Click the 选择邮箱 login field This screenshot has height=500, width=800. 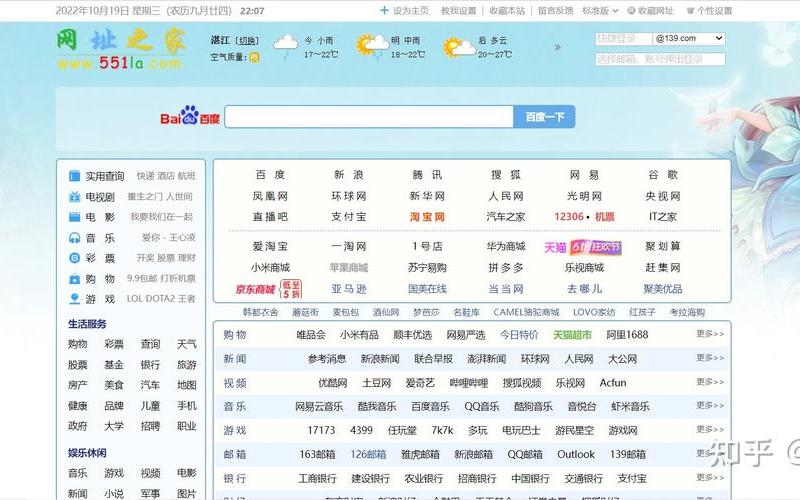pos(660,59)
